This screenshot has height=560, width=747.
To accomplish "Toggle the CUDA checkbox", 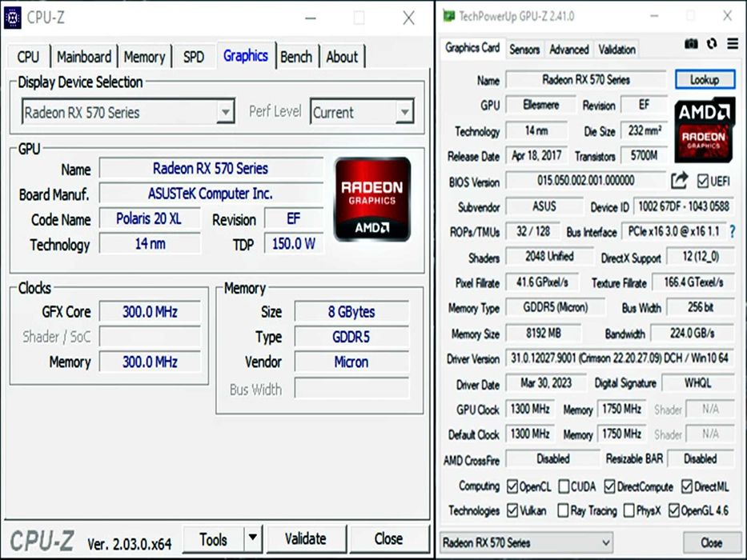I will pyautogui.click(x=564, y=486).
